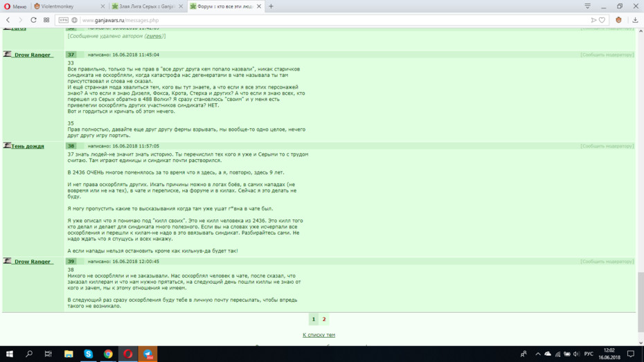
Task: Open Google Chrome from taskbar
Action: coord(108,354)
